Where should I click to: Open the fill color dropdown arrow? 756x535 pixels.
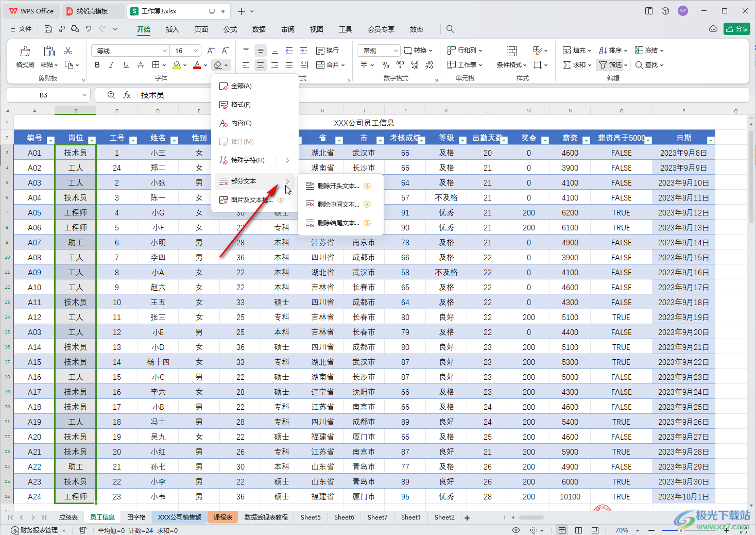[185, 65]
